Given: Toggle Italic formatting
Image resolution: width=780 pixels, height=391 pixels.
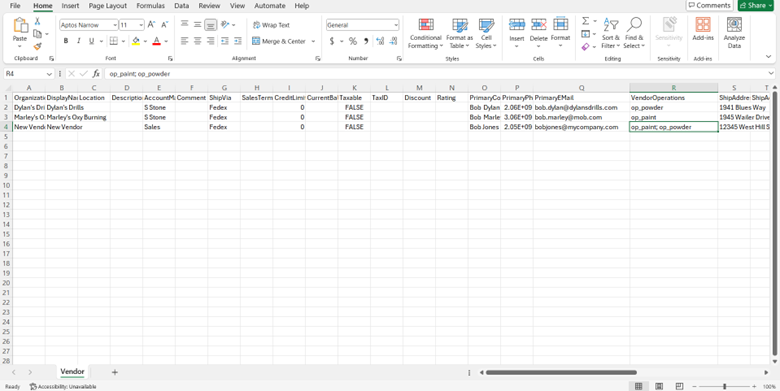Looking at the screenshot, I should pos(78,41).
